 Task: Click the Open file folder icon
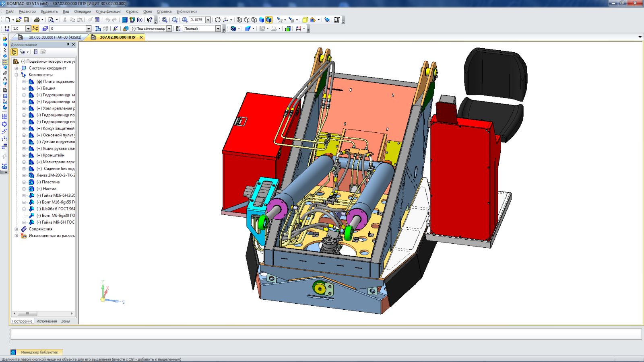point(19,20)
